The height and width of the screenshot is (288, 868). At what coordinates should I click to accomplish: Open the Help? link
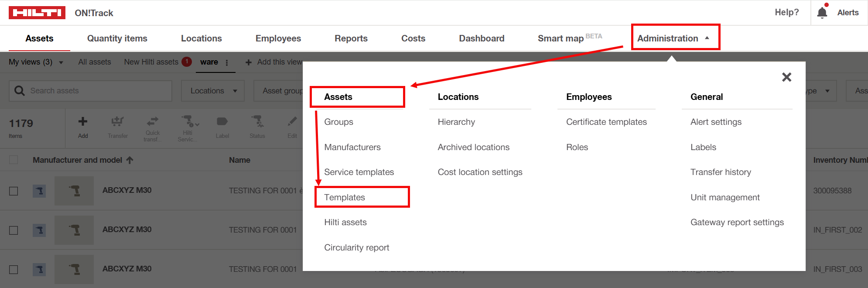786,13
